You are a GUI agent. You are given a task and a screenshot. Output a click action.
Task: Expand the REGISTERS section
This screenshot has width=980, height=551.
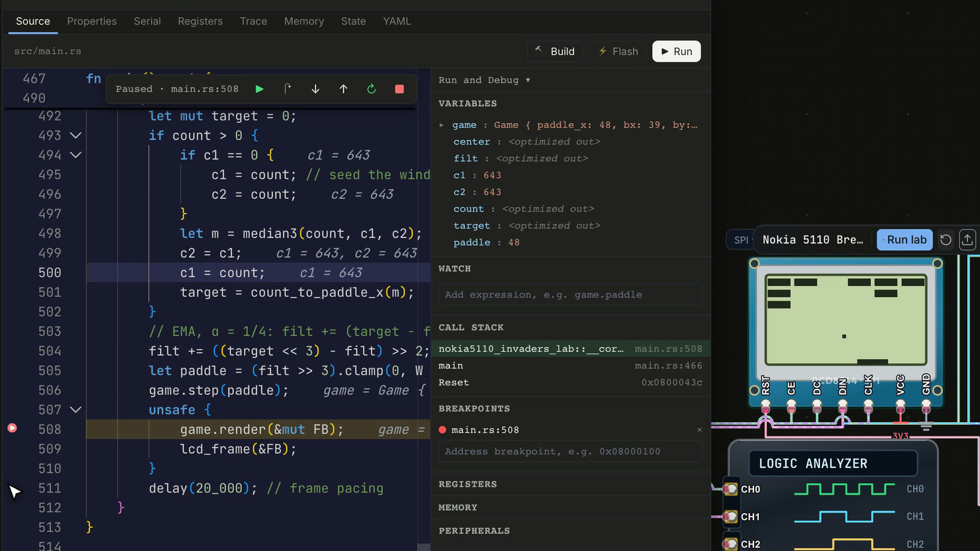pos(571,484)
